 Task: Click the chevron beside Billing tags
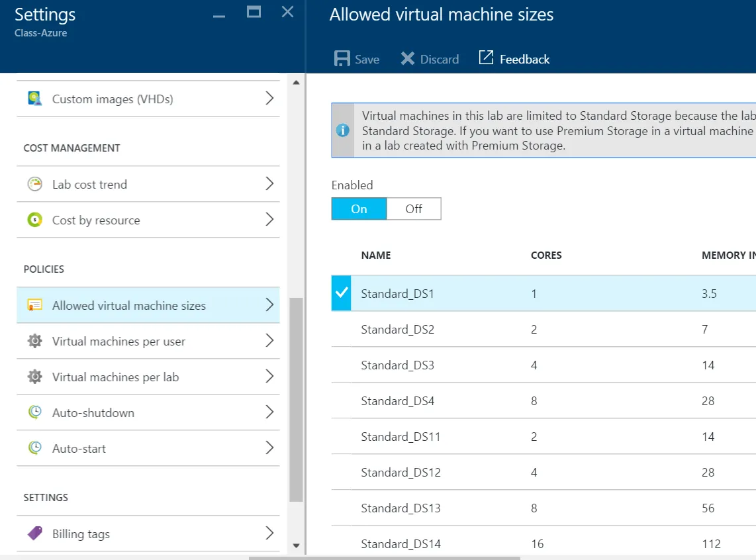pos(269,534)
